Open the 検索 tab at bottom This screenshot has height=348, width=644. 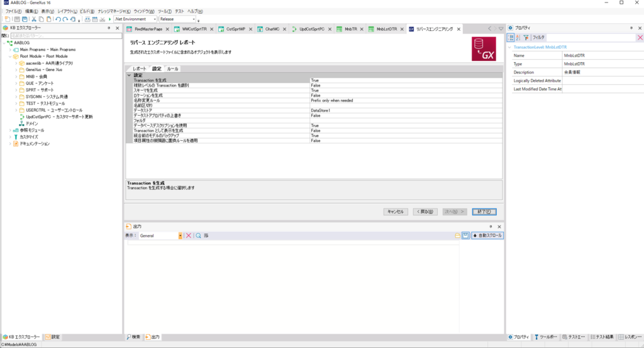[133, 337]
